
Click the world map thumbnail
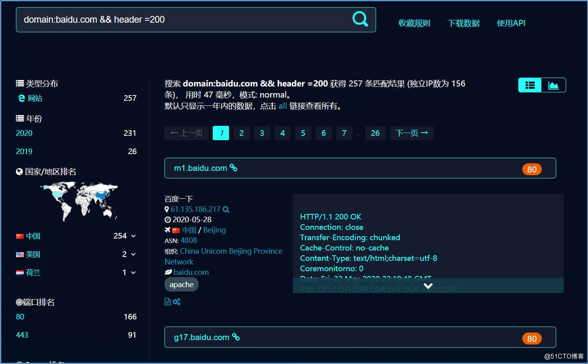pyautogui.click(x=79, y=201)
